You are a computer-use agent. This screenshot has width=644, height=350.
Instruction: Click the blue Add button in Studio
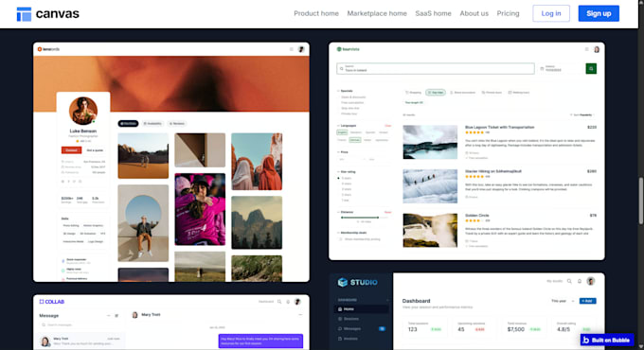pos(588,301)
